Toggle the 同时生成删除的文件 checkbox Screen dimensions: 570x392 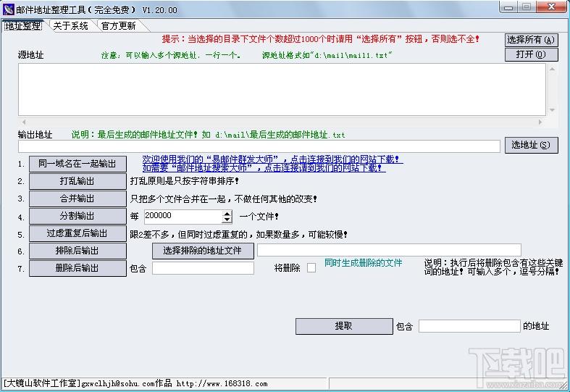311,268
